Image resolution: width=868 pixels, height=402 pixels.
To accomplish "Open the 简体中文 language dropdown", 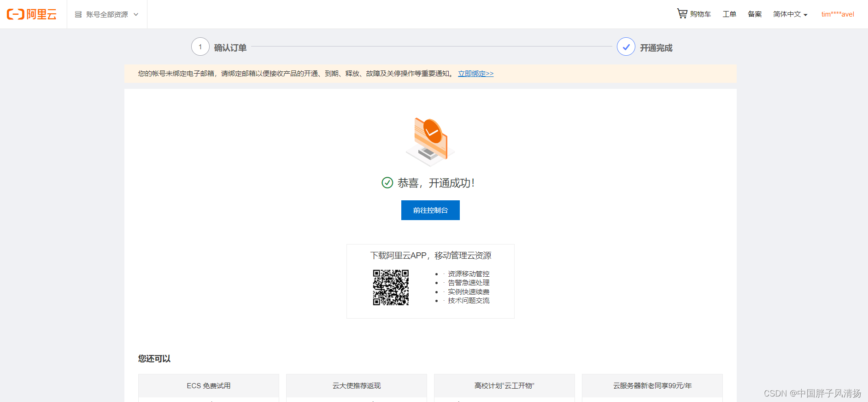I will click(790, 14).
